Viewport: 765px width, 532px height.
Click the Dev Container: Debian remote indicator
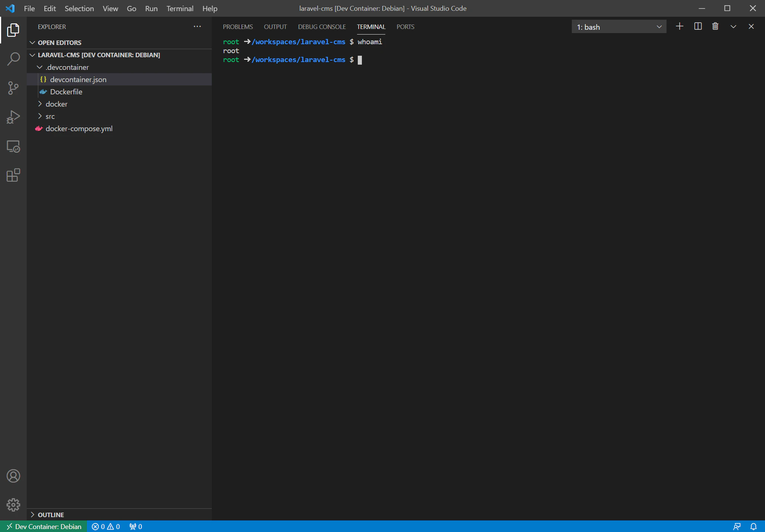click(x=44, y=526)
